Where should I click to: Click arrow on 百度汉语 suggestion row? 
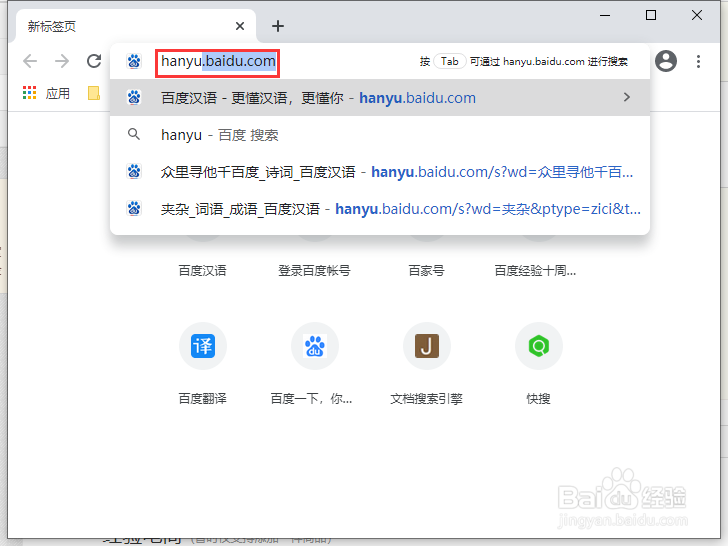click(627, 97)
